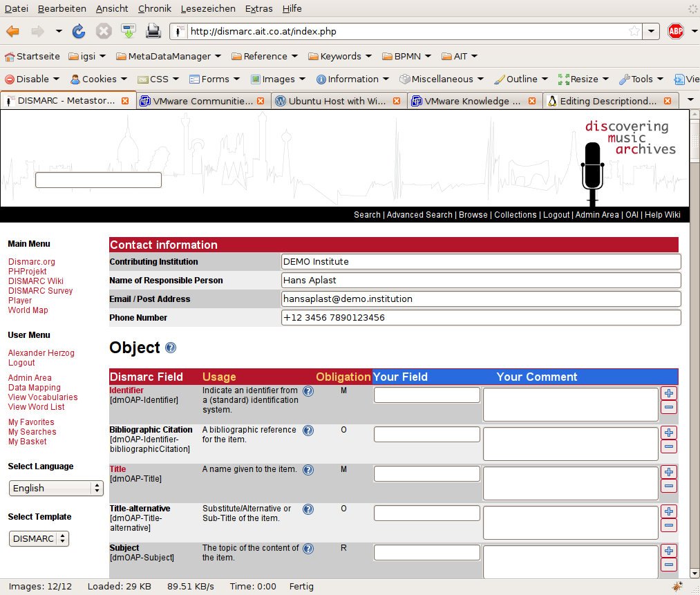The height and width of the screenshot is (595, 700).
Task: Click the browser Back arrow icon
Action: 13,31
